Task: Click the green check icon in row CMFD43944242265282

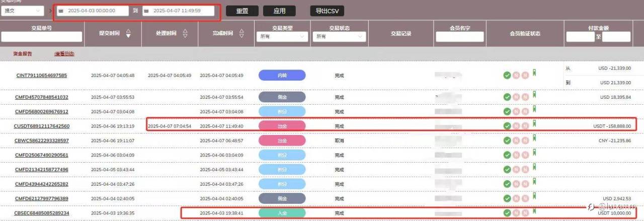Action: [507, 184]
